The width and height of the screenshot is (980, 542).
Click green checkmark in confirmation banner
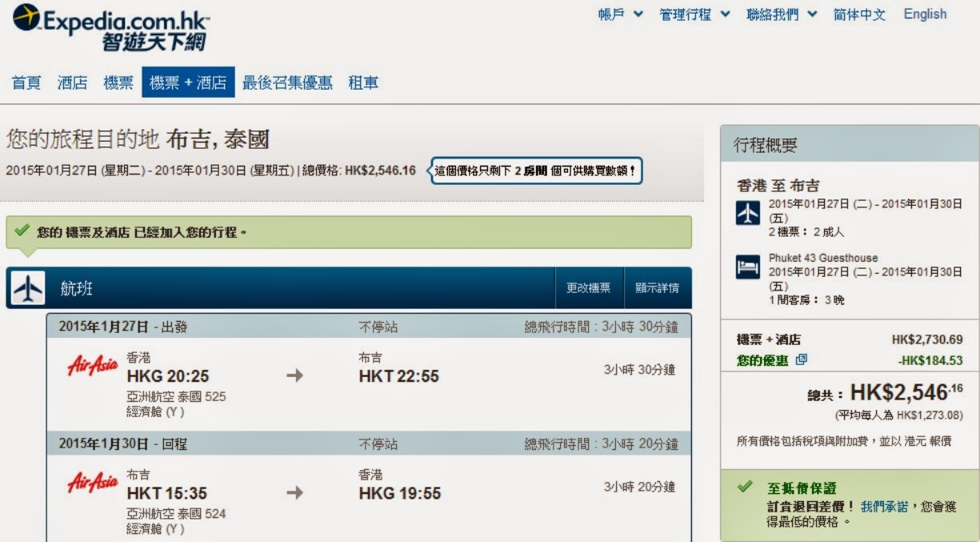(22, 231)
